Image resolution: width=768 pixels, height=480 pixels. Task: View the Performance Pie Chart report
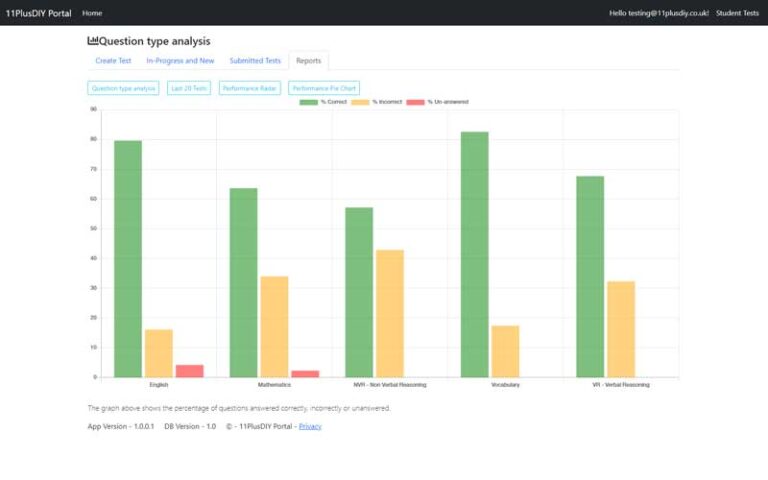[x=324, y=88]
